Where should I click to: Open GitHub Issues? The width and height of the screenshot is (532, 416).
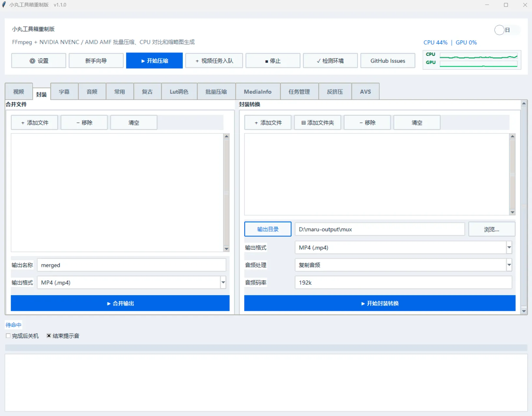388,61
